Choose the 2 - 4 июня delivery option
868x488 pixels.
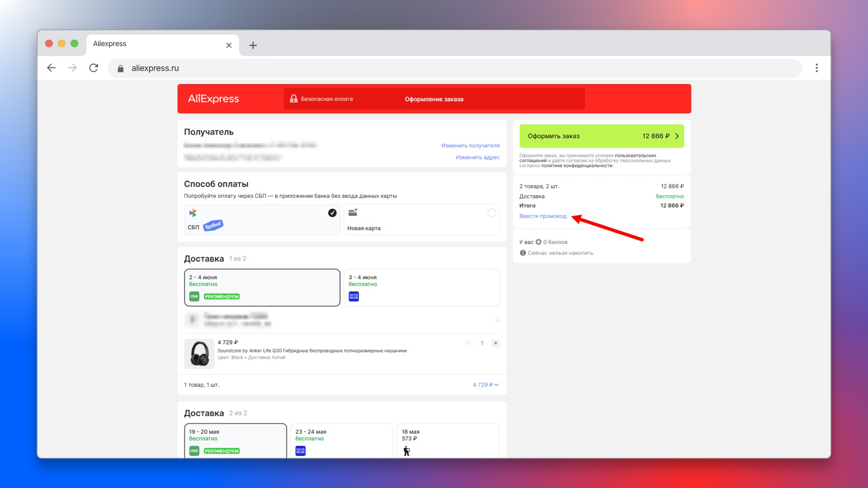262,287
